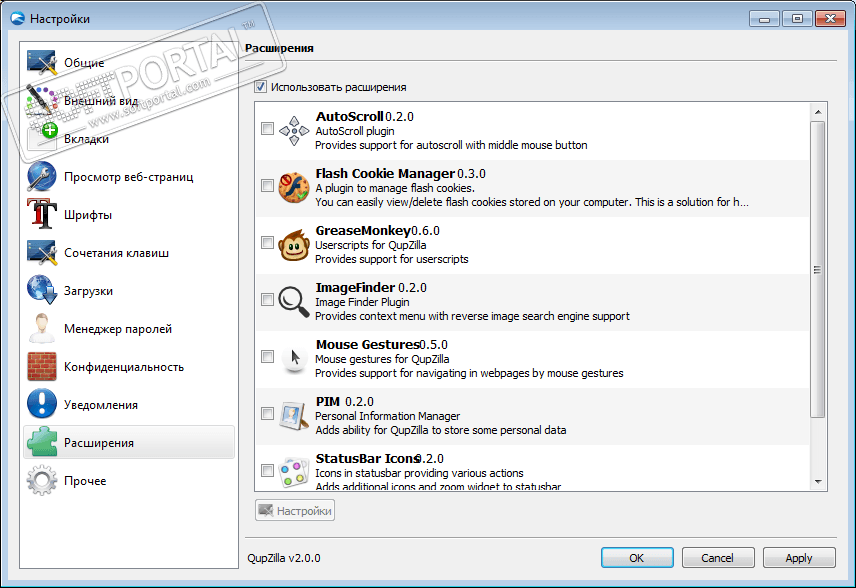Click the QupZilla v2.0.0 version label

point(284,558)
